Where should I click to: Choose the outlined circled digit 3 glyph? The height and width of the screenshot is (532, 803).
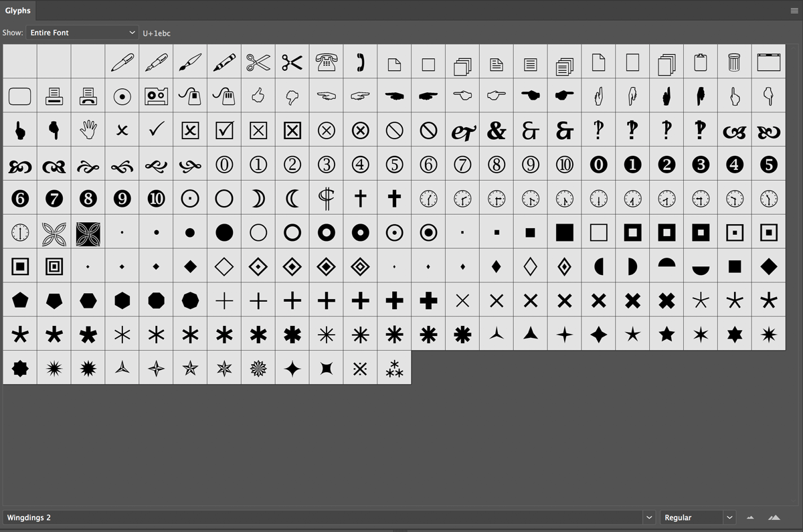click(327, 165)
